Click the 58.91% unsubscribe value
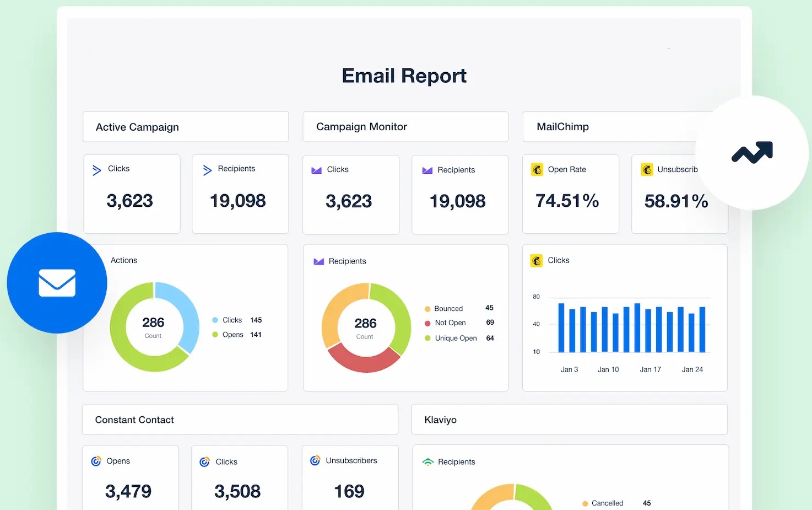The image size is (812, 510). coord(676,201)
